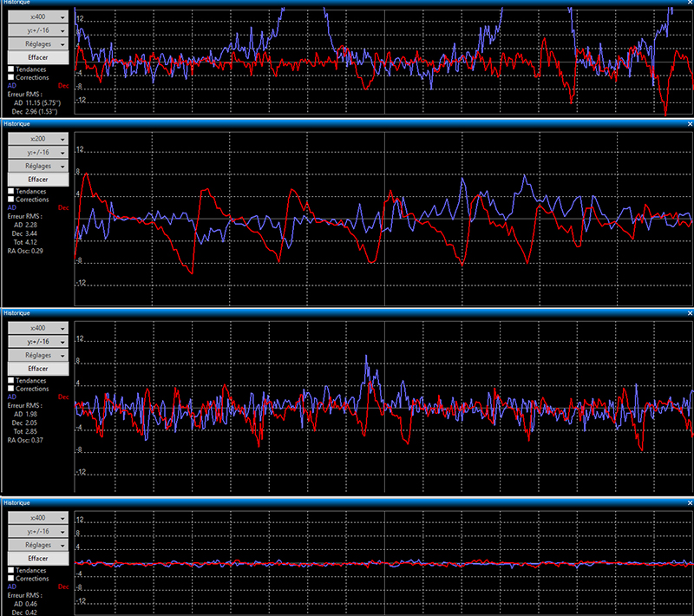Click blue AD label in the x:200 panel

click(x=12, y=207)
